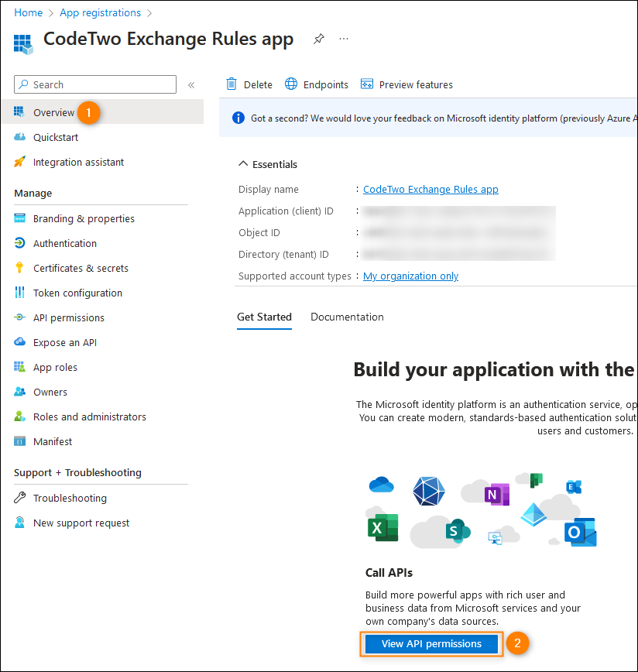638x672 pixels.
Task: Open Endpoints globe icon
Action: 291,84
